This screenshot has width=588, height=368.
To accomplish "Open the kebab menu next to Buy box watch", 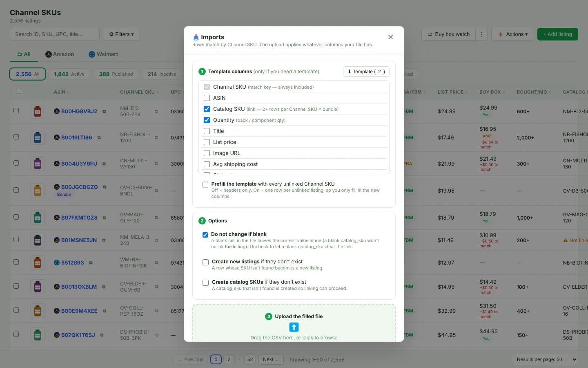I will [x=482, y=34].
